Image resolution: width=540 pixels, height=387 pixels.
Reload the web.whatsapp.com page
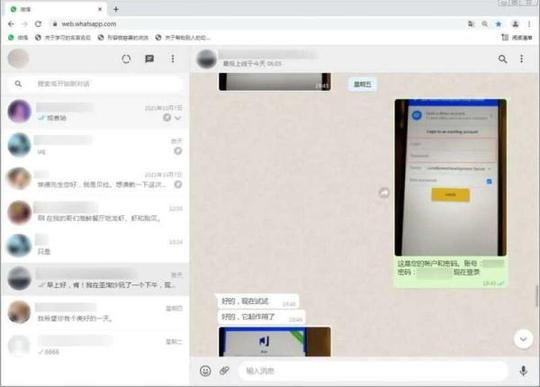click(x=38, y=24)
